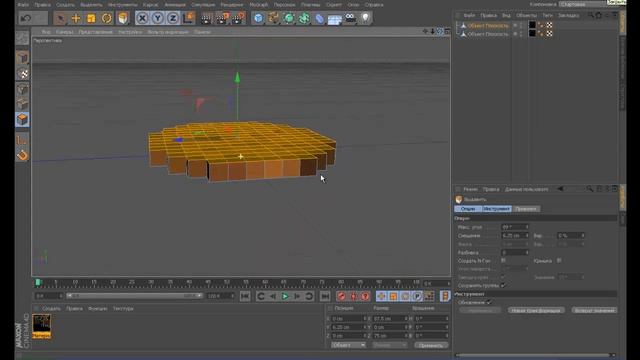Click Render View clapperboard icon
Viewport: 640px width, 360px height.
click(x=207, y=18)
